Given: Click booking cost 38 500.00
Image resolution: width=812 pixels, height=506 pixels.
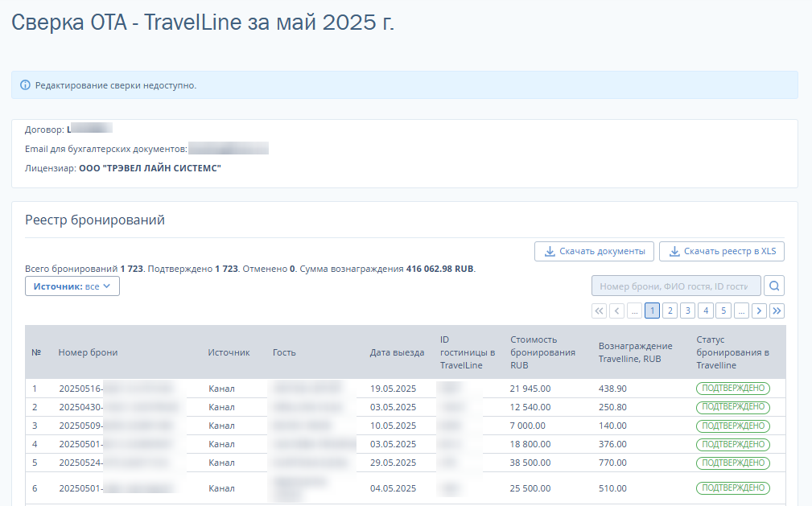Looking at the screenshot, I should click(x=530, y=463).
